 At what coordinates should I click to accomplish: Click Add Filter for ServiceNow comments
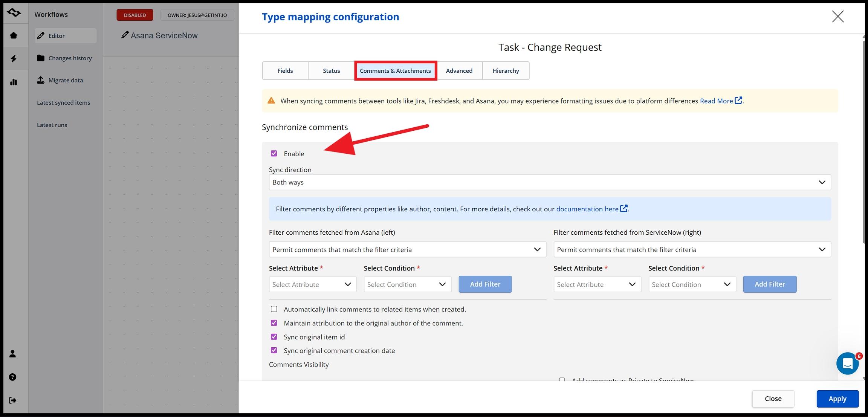click(x=770, y=284)
